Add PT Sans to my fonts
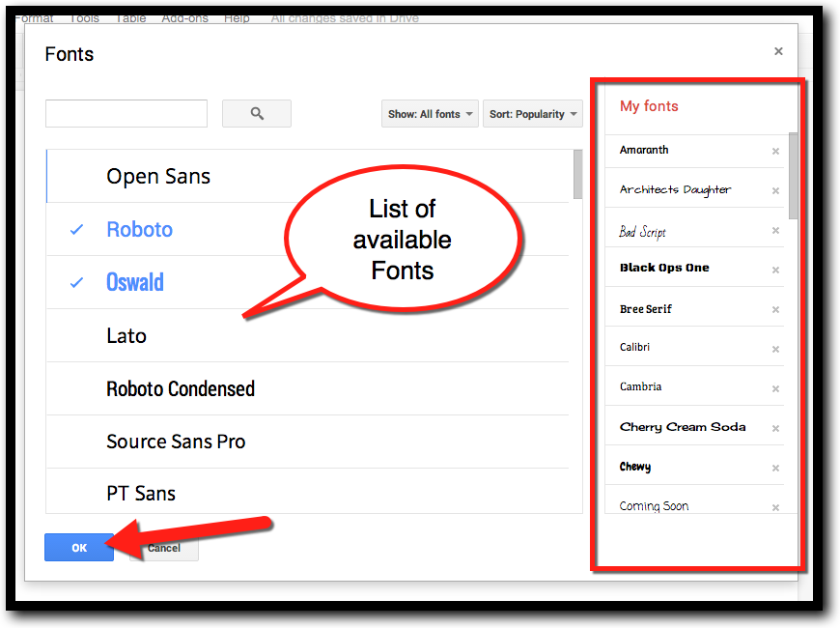Screen dimensions: 840x628 tap(307, 491)
